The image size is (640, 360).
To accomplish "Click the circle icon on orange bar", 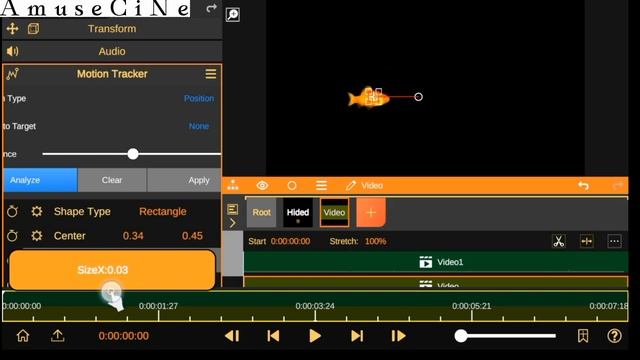I will pos(292,186).
